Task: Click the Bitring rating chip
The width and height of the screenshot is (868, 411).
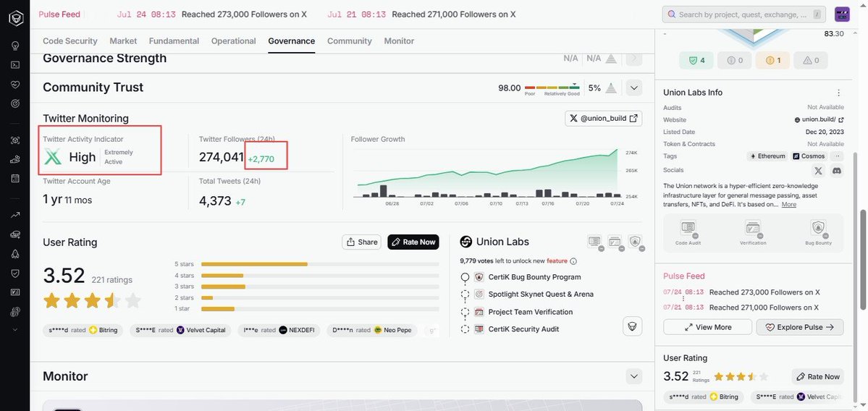Action: pyautogui.click(x=83, y=330)
